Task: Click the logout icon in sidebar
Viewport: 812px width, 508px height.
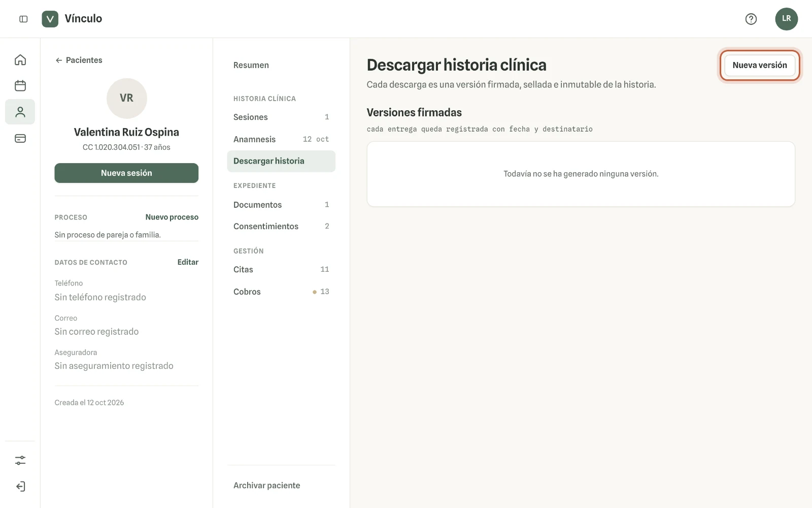Action: (x=20, y=486)
